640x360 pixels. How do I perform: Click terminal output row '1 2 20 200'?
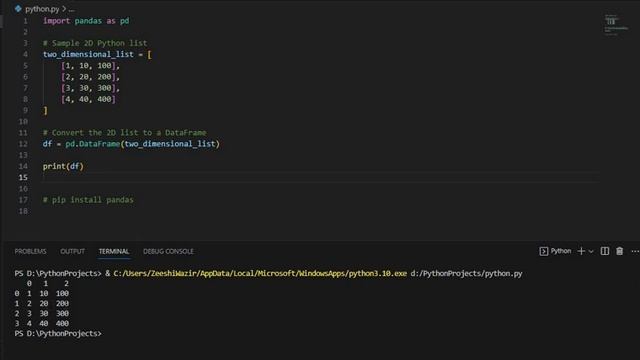pyautogui.click(x=42, y=304)
